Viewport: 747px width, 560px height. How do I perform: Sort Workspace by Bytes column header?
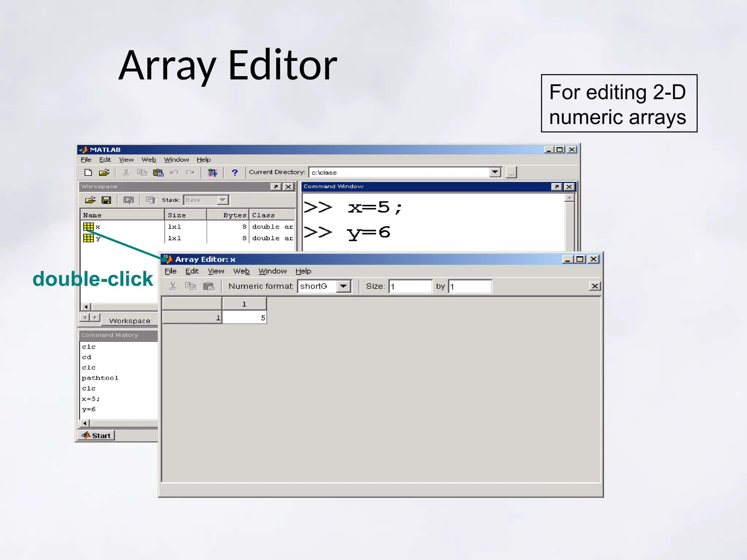(x=228, y=215)
